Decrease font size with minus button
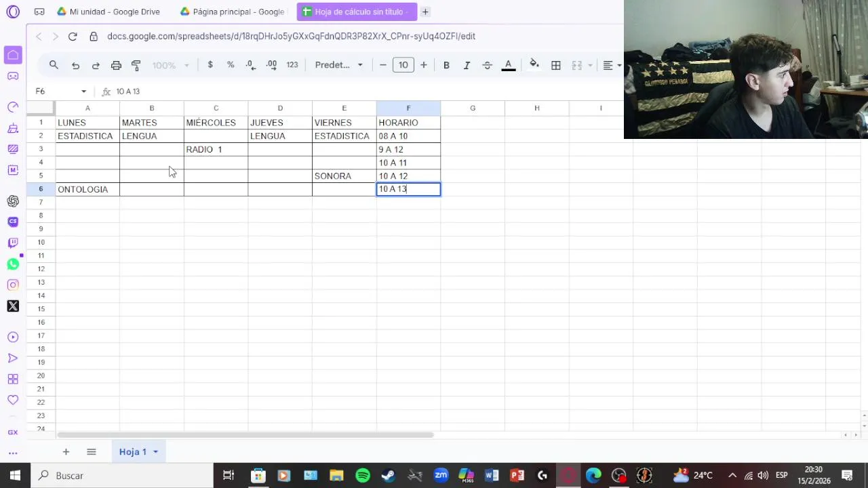 coord(383,65)
